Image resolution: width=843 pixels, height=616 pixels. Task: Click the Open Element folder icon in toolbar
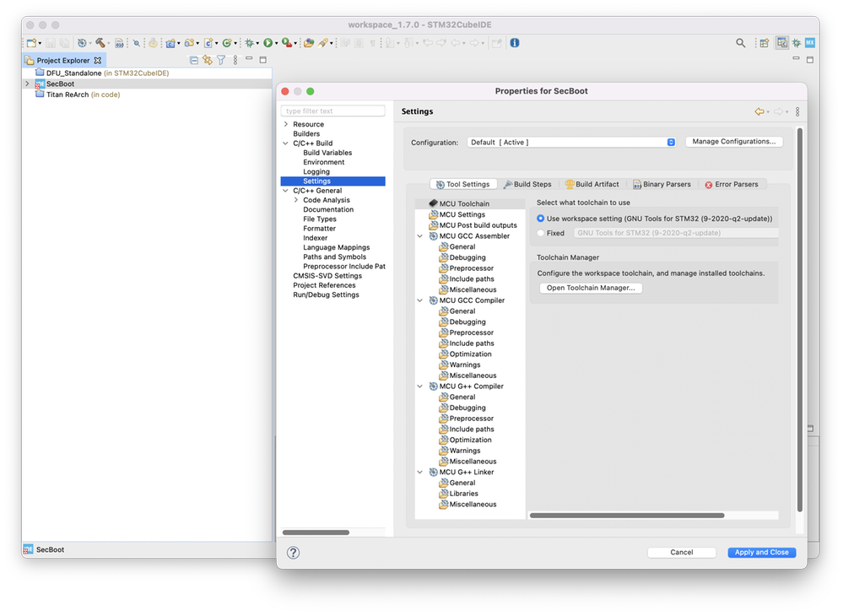pos(309,43)
